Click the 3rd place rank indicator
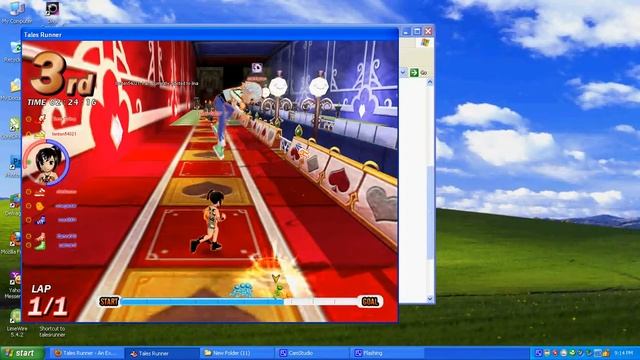640x360 pixels. 63,75
